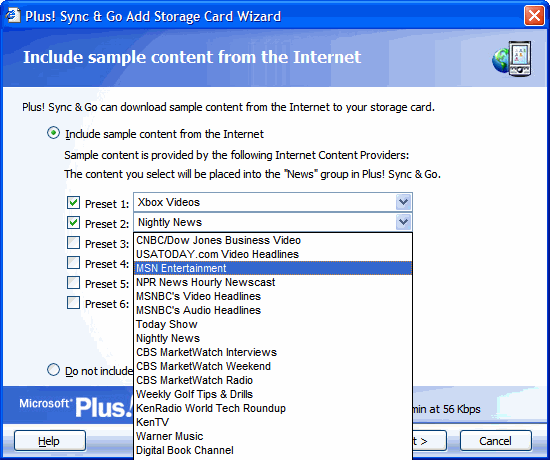This screenshot has height=460, width=550.
Task: Click the Xbox Videos combo box field
Action: tap(273, 202)
